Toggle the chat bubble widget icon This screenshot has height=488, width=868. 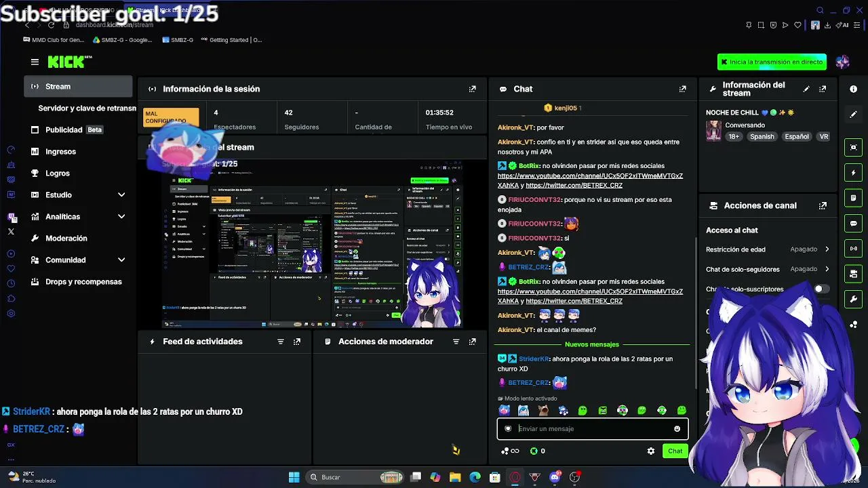853,223
